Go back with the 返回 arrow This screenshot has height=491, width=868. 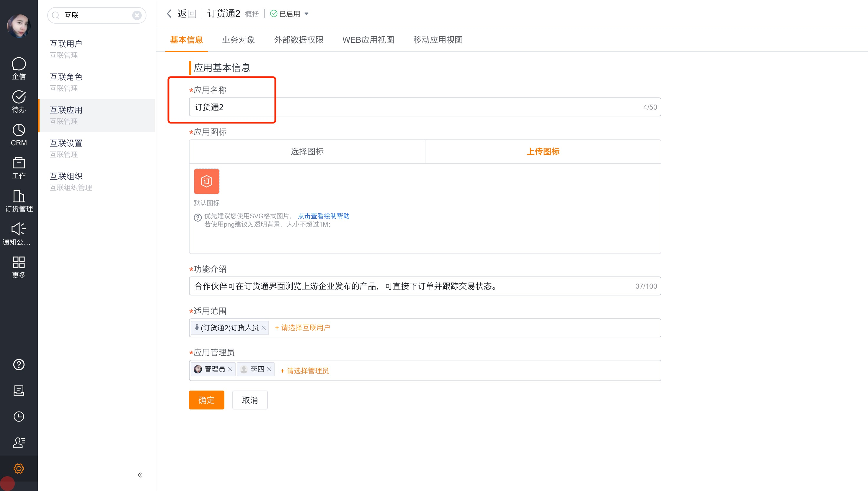pyautogui.click(x=169, y=14)
